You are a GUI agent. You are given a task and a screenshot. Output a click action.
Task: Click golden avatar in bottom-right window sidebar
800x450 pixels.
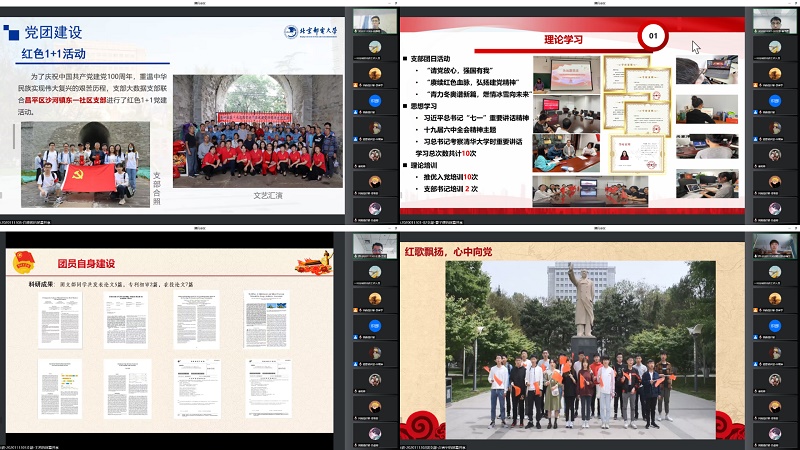(x=775, y=298)
